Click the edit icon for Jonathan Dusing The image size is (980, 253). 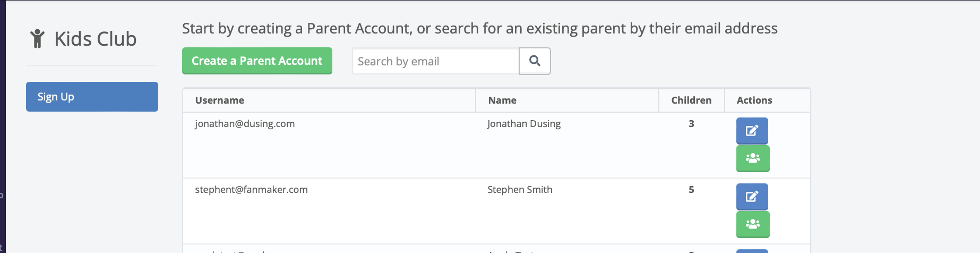[752, 131]
